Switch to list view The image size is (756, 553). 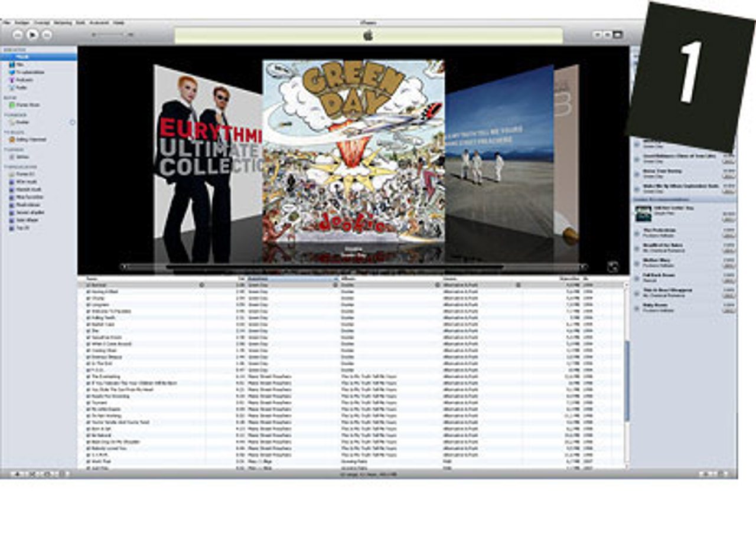click(597, 35)
